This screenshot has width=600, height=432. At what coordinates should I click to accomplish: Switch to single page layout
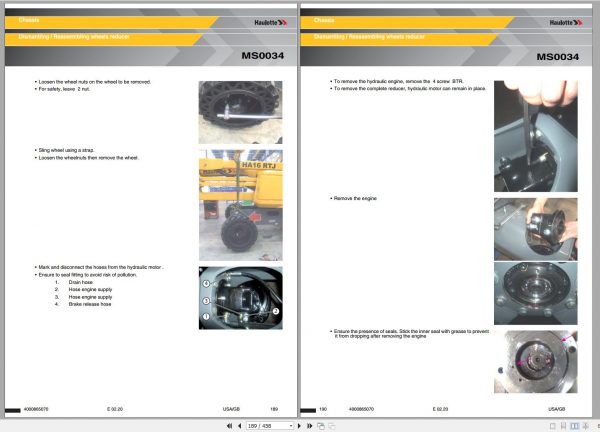553,426
